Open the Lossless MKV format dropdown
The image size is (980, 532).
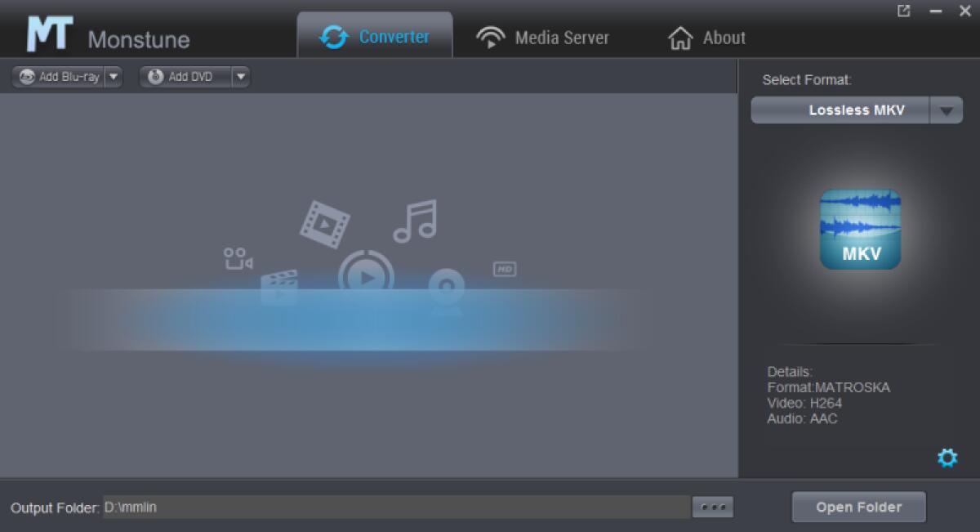(x=947, y=111)
